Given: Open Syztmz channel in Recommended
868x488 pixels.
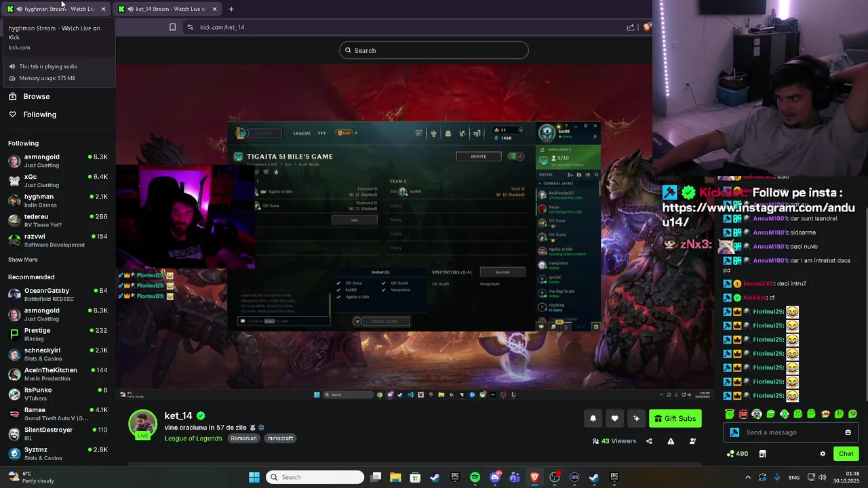Looking at the screenshot, I should point(58,453).
